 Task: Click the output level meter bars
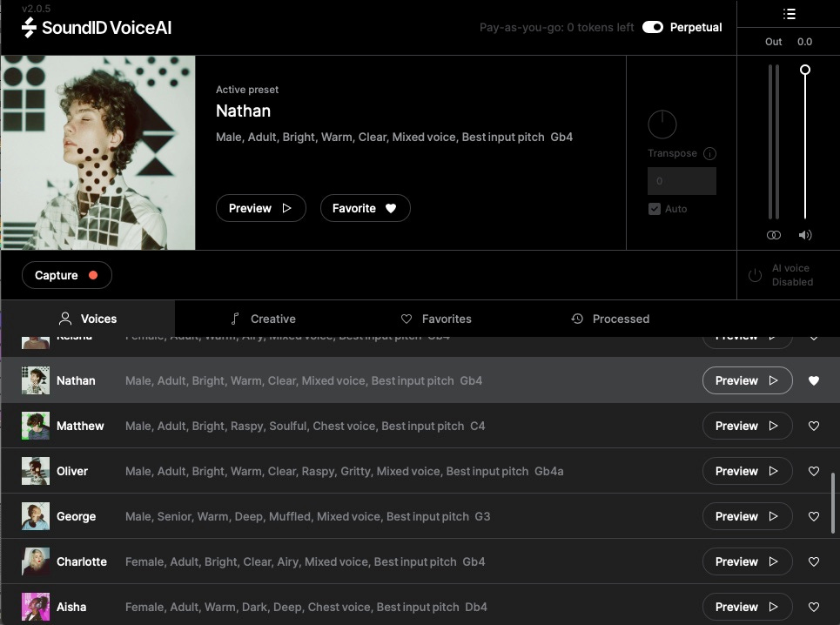coord(774,141)
